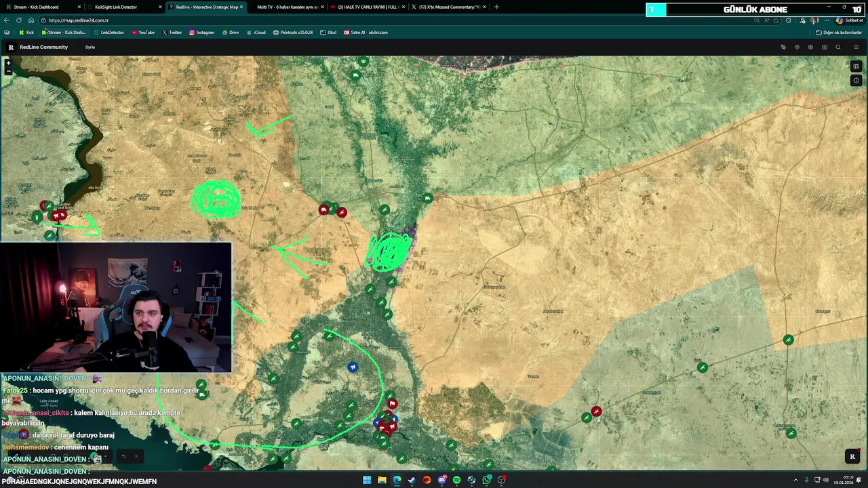Viewport: 868px width, 488px height.
Task: Click the RedLine Community title
Action: tap(43, 47)
